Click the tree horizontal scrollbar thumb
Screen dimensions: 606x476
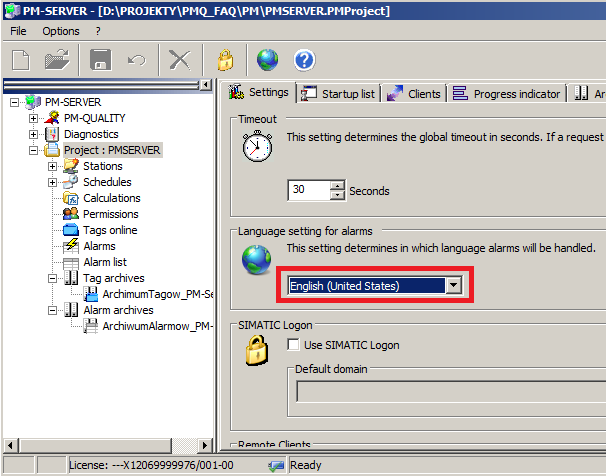95,445
